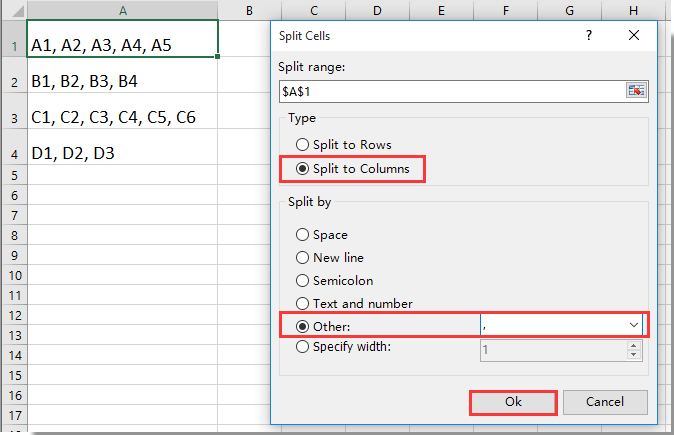Screen dimensions: 674x435
Task: Click cell containing C1, C2, C3, C4, C5, C6
Action: coord(123,111)
